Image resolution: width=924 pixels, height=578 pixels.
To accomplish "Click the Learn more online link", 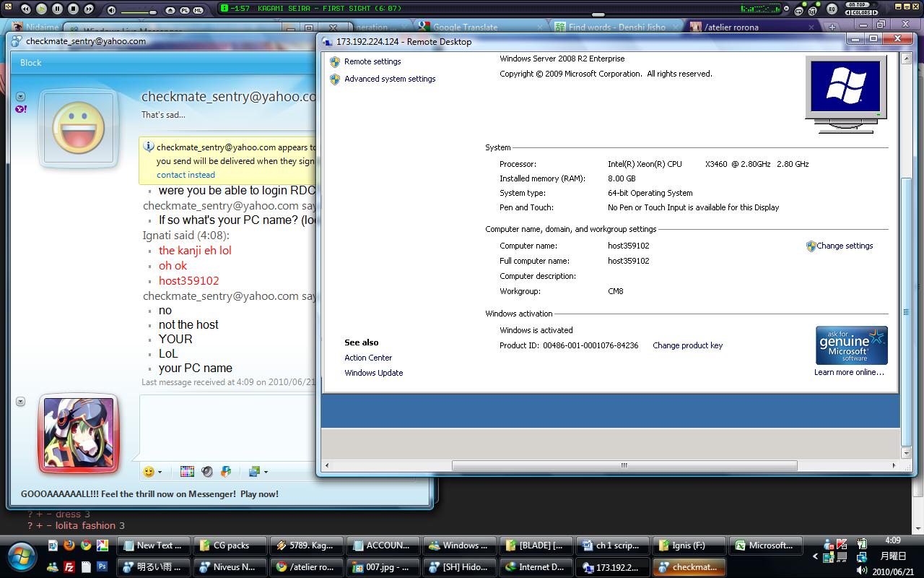I will 849,373.
